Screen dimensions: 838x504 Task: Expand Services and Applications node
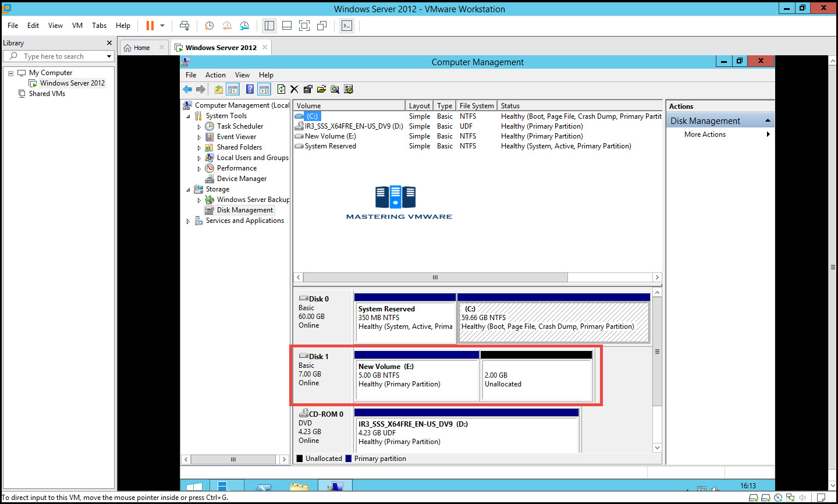[x=188, y=221]
